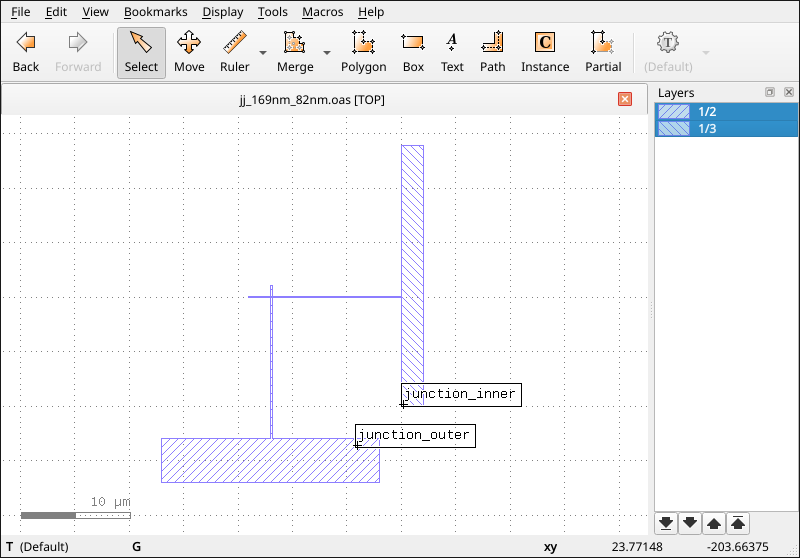
Task: Move layer to top arrow button
Action: point(738,523)
